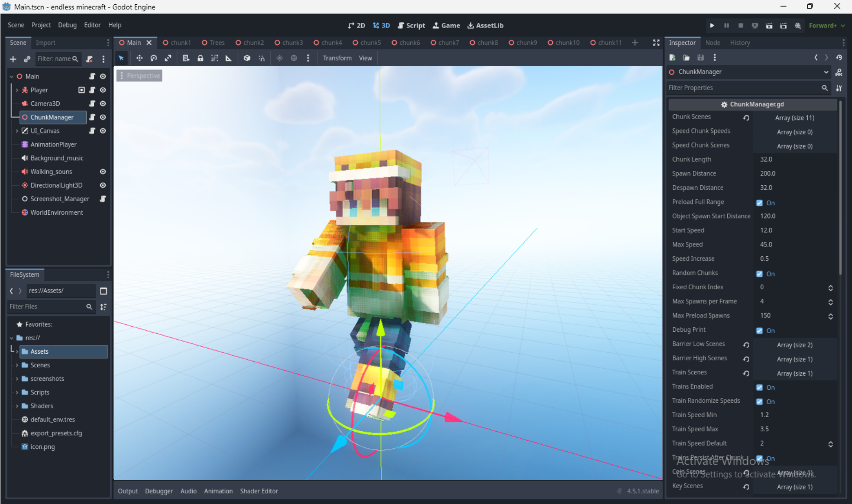Click the Stop running project icon
Viewport: 852px width, 504px height.
click(741, 26)
